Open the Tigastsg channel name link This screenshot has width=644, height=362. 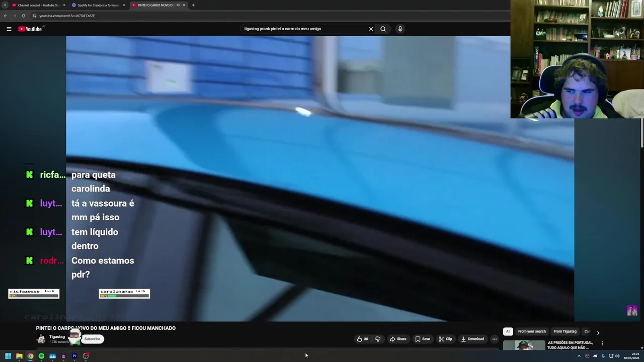pos(57,337)
